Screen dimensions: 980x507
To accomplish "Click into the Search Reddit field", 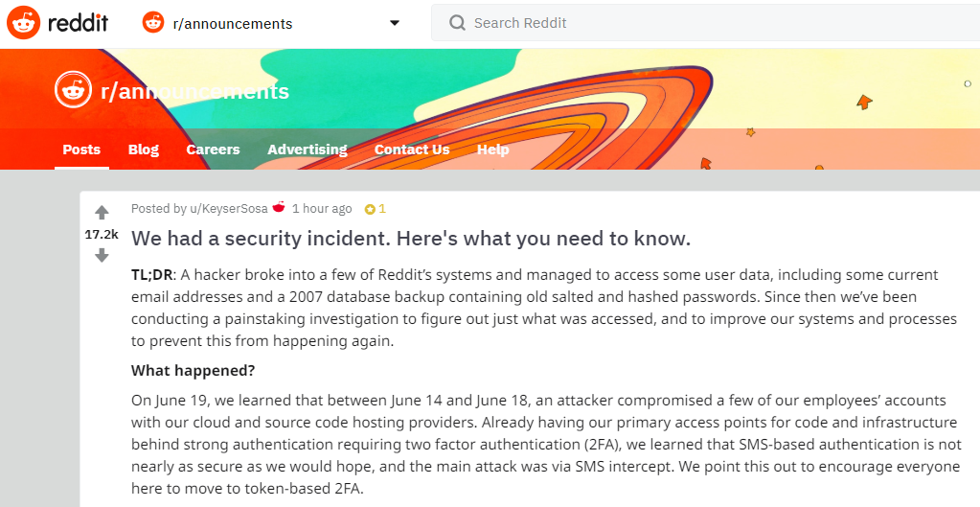I will [x=706, y=23].
